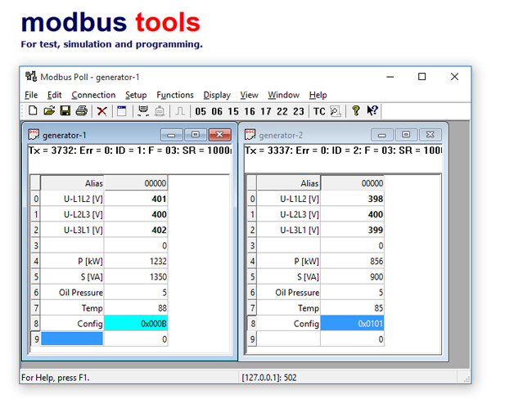Click function 06 toolbar button

(217, 111)
